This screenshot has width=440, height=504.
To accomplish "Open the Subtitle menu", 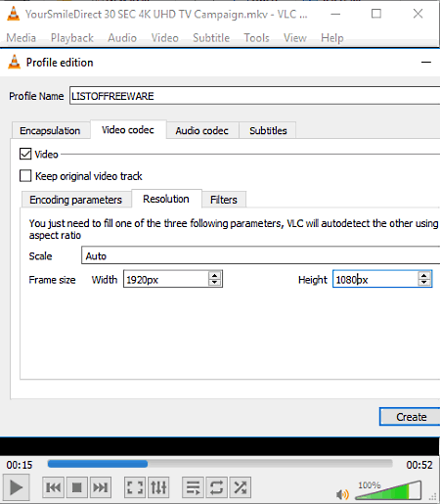I will [211, 38].
